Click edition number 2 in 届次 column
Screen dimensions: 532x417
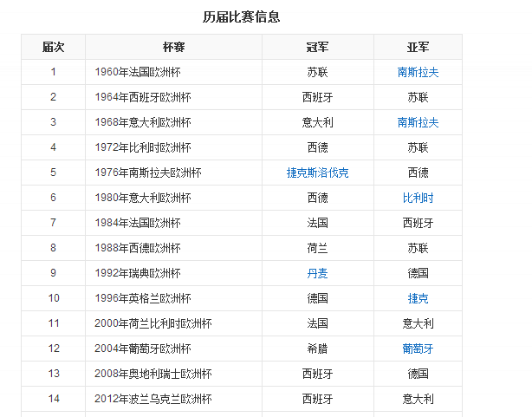click(x=53, y=97)
